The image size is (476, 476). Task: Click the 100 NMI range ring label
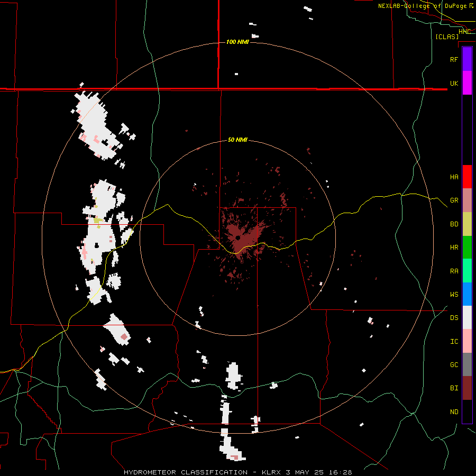tap(237, 42)
